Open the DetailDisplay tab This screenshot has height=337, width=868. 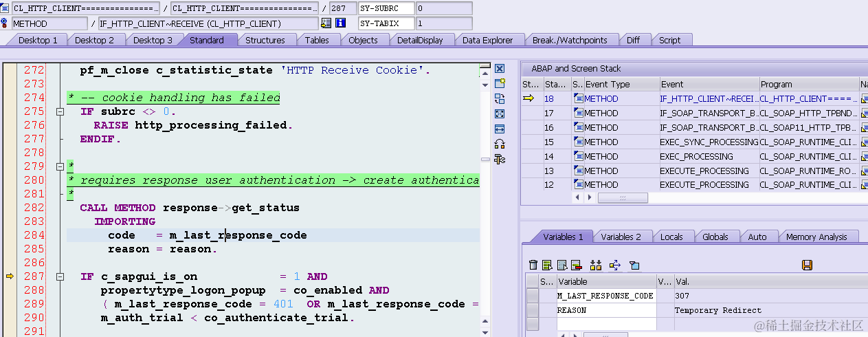pyautogui.click(x=420, y=40)
